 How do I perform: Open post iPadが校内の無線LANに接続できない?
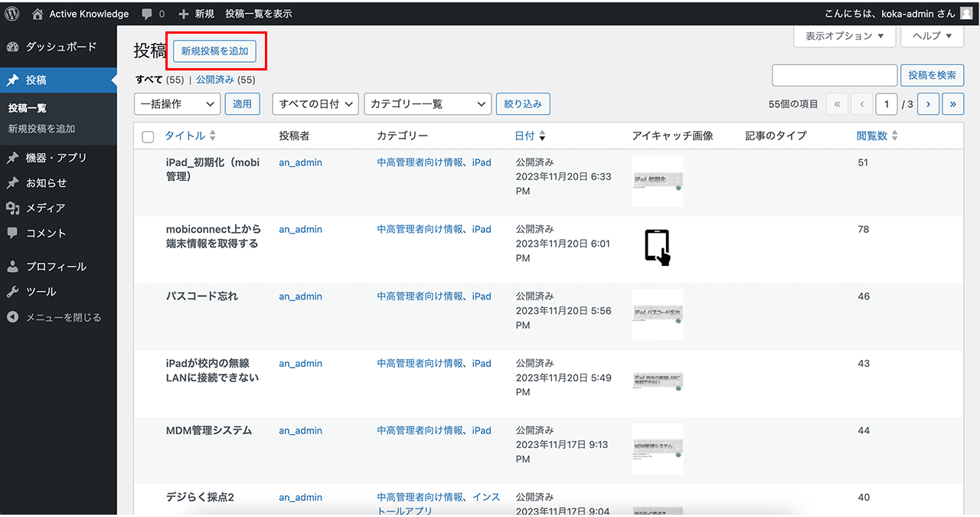213,371
